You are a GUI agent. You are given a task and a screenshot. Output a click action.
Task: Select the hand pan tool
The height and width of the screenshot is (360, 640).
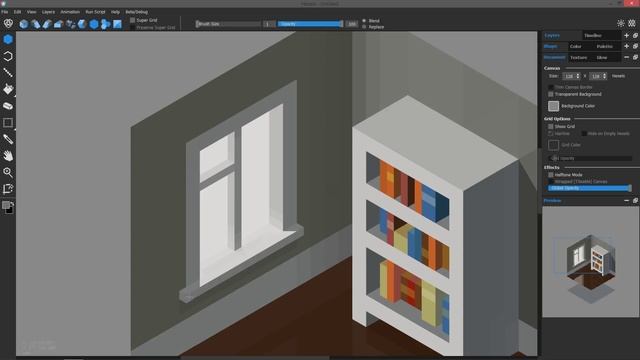8,156
